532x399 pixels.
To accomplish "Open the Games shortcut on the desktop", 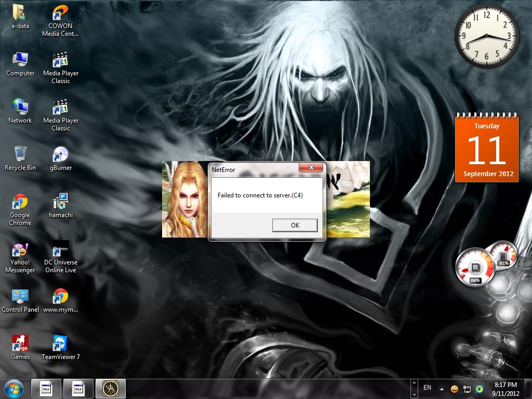I will [x=20, y=344].
